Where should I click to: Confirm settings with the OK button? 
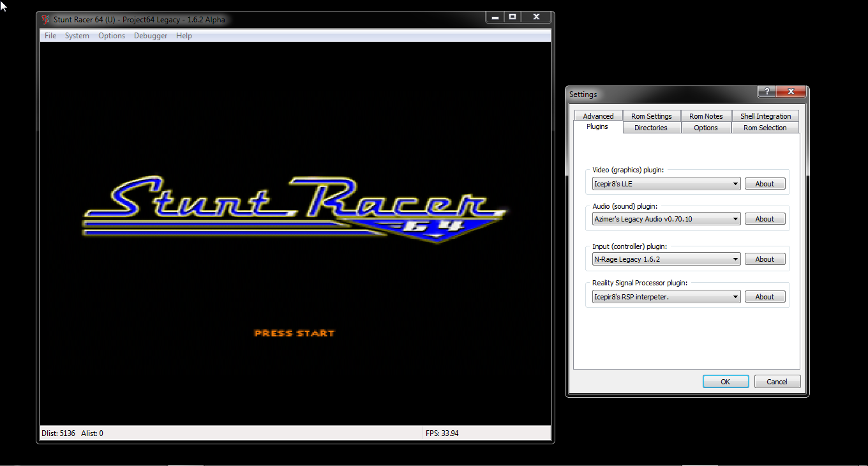coord(726,382)
